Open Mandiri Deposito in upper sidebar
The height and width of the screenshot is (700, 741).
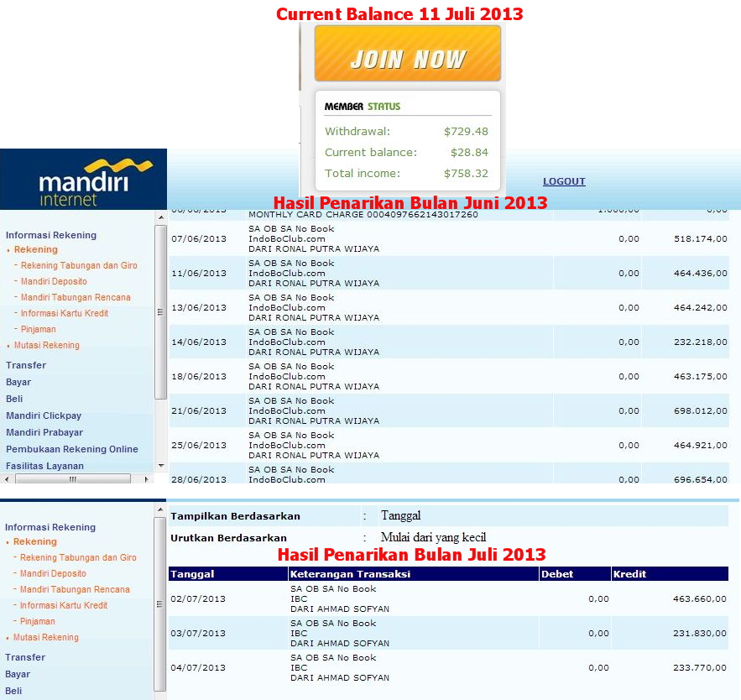pyautogui.click(x=54, y=282)
